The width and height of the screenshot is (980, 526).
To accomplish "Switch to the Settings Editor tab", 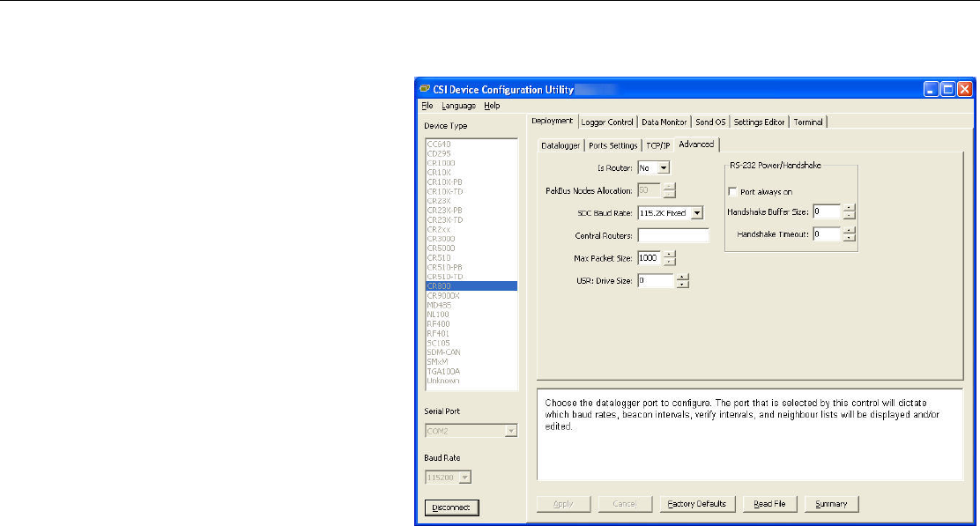I will (759, 122).
